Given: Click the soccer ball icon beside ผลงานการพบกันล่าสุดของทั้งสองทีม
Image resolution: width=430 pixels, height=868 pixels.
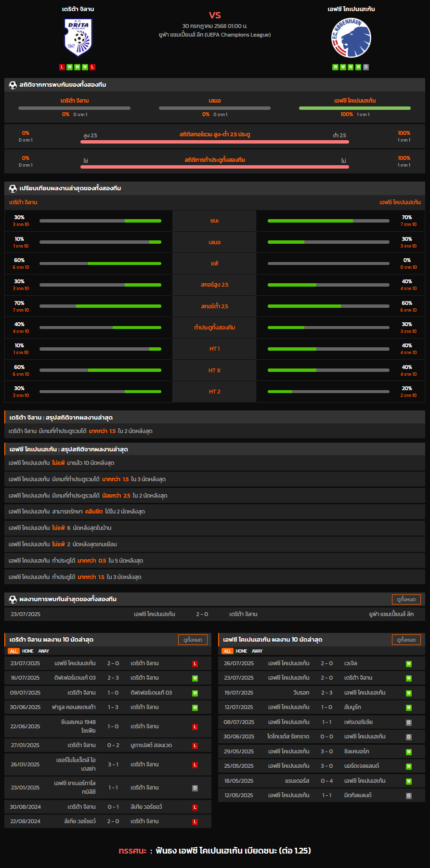Looking at the screenshot, I should click(13, 599).
